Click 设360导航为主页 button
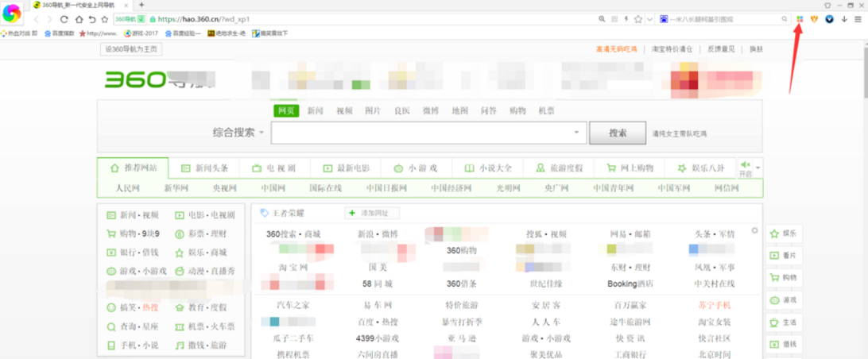 click(x=131, y=49)
